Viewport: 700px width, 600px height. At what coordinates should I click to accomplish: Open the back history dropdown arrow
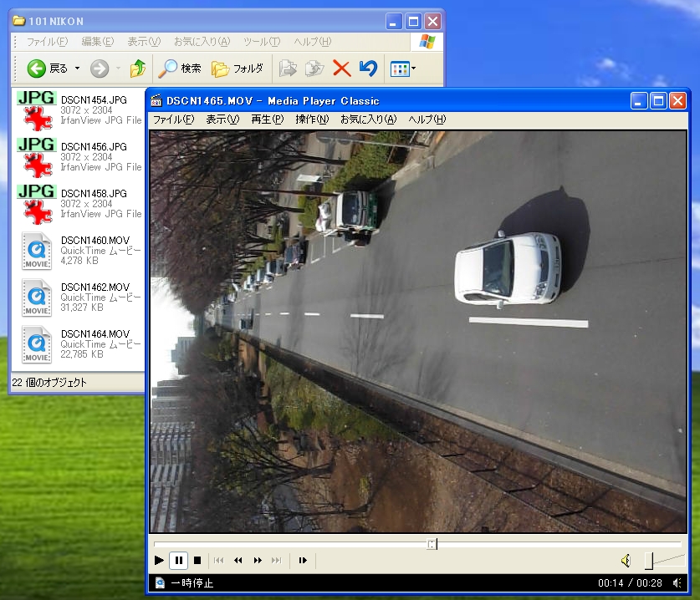click(x=77, y=69)
